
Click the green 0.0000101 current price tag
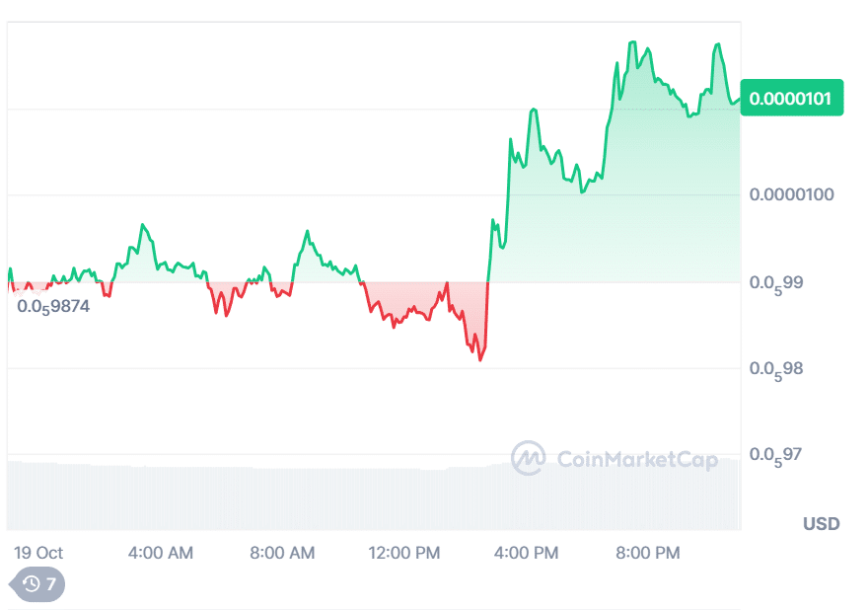791,98
